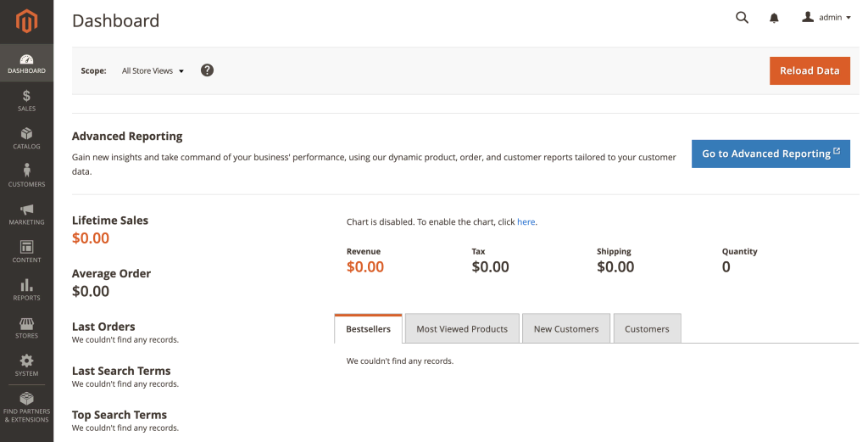Open the Reports bar chart icon
This screenshot has height=442, width=868.
(x=26, y=289)
